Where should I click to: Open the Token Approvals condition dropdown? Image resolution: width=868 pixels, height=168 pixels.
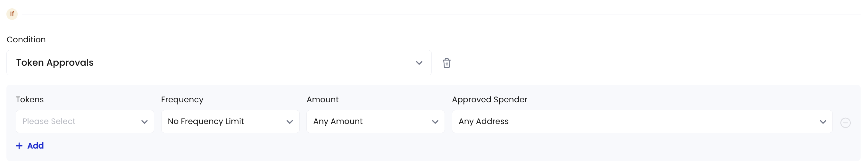click(x=219, y=63)
